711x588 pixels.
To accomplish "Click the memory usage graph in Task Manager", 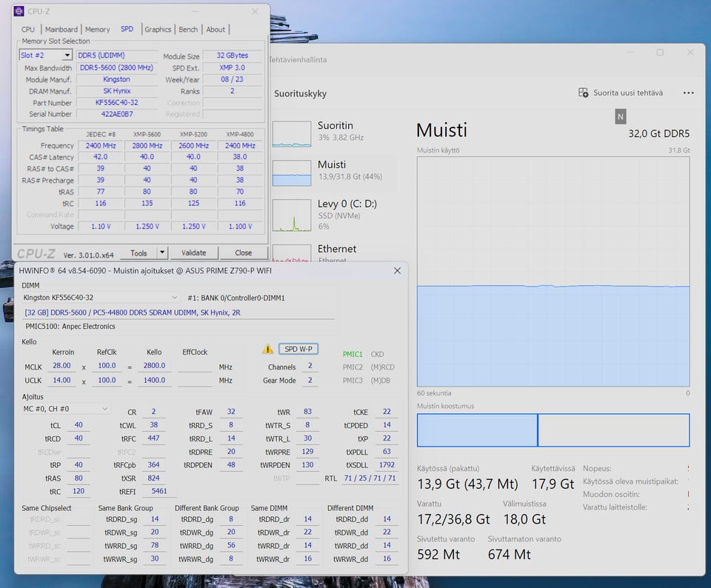I will tap(553, 272).
